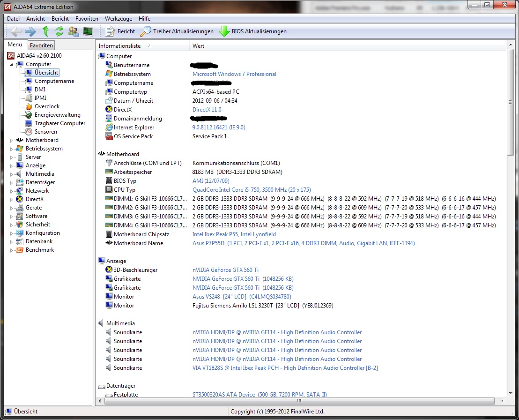
Task: Open the VIA VT1828S audio controller link
Action: [285, 367]
